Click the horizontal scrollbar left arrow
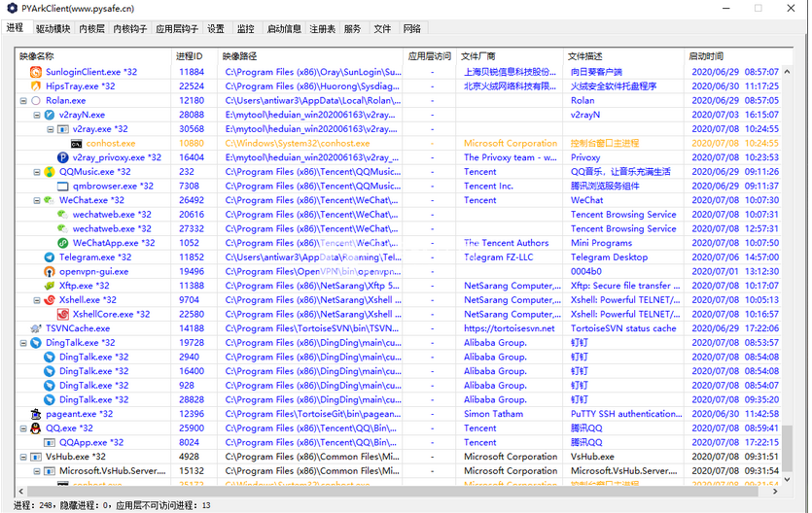This screenshot has height=513, width=812. 21,492
